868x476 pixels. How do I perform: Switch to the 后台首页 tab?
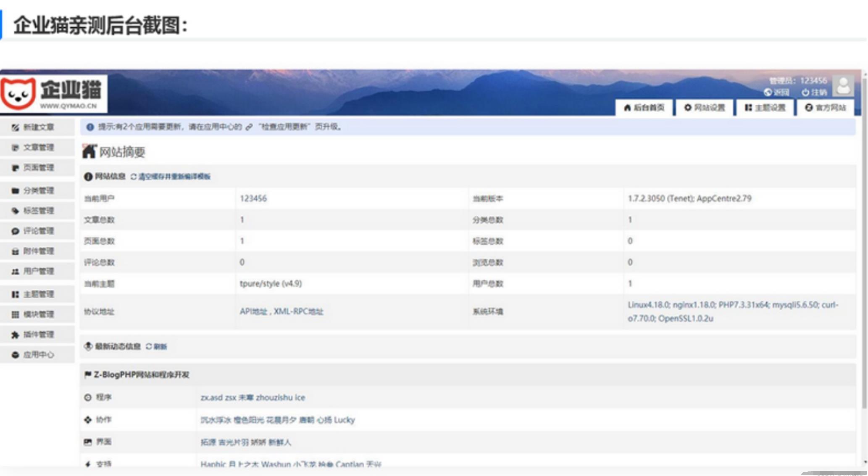(x=644, y=108)
